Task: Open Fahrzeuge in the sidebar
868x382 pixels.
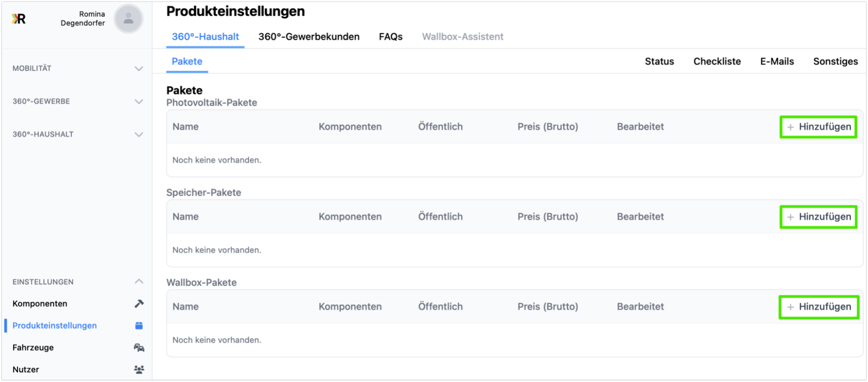Action: 33,348
